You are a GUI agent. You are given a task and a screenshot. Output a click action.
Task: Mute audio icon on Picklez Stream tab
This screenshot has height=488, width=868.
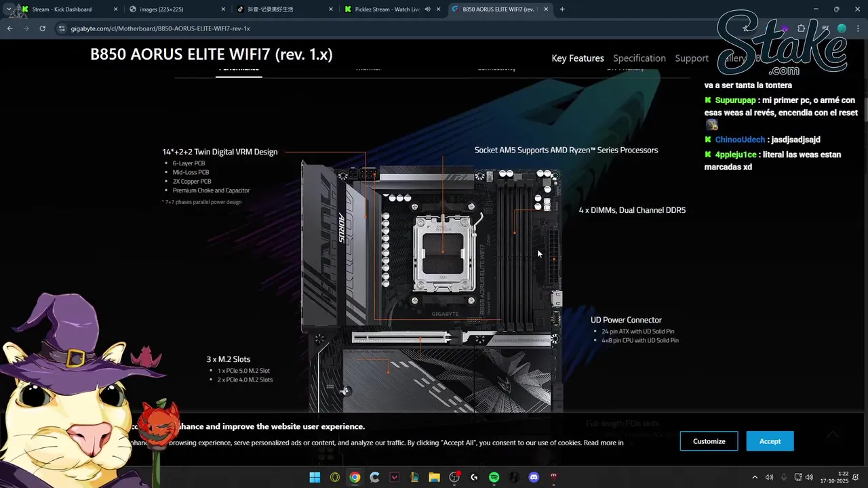(x=427, y=9)
